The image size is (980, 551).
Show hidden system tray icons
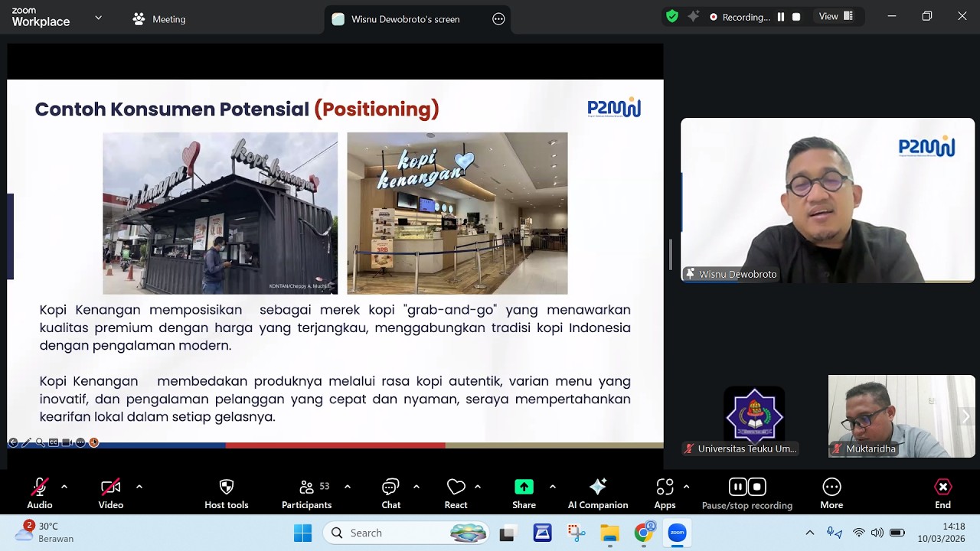810,533
